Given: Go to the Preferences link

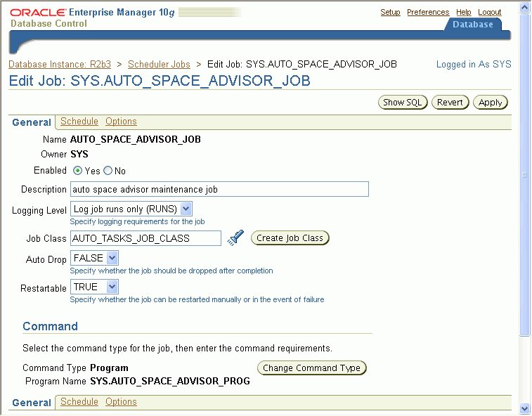Looking at the screenshot, I should [x=428, y=12].
